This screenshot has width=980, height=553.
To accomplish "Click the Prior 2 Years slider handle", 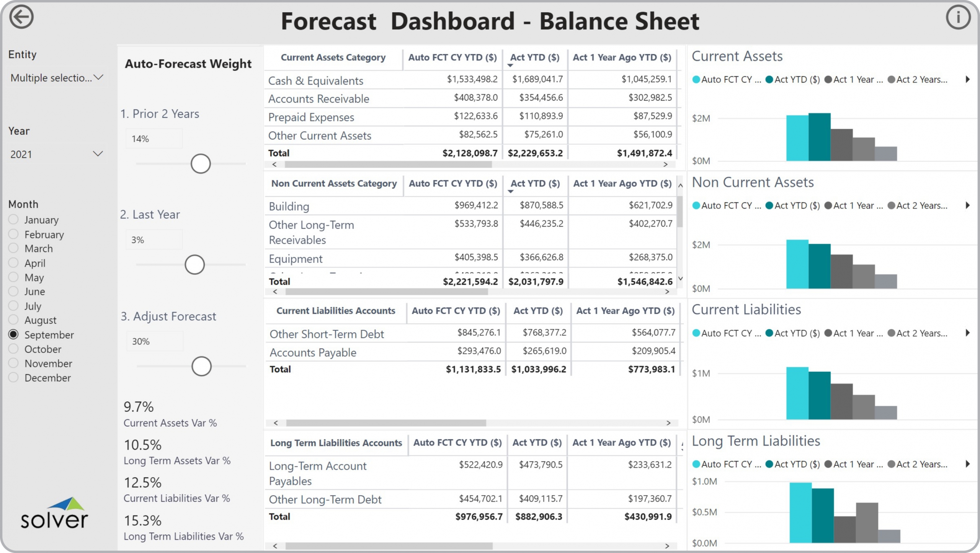I will click(201, 164).
